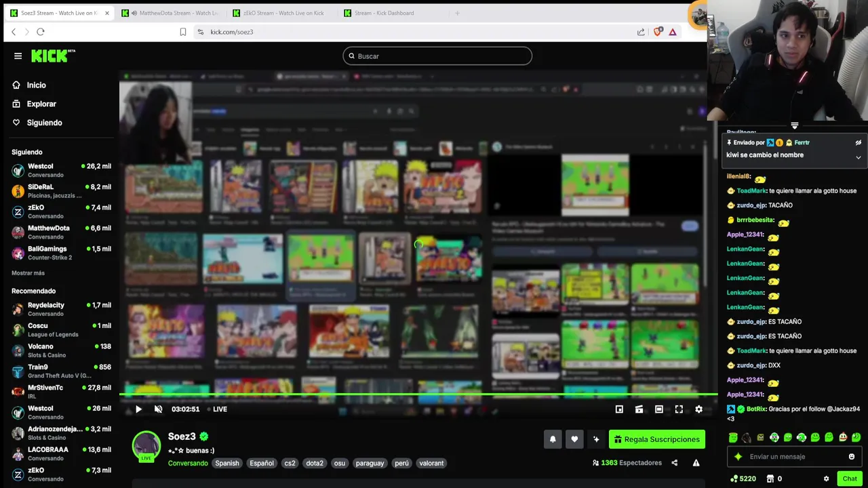
Task: Open the Conversando category link
Action: tap(188, 464)
